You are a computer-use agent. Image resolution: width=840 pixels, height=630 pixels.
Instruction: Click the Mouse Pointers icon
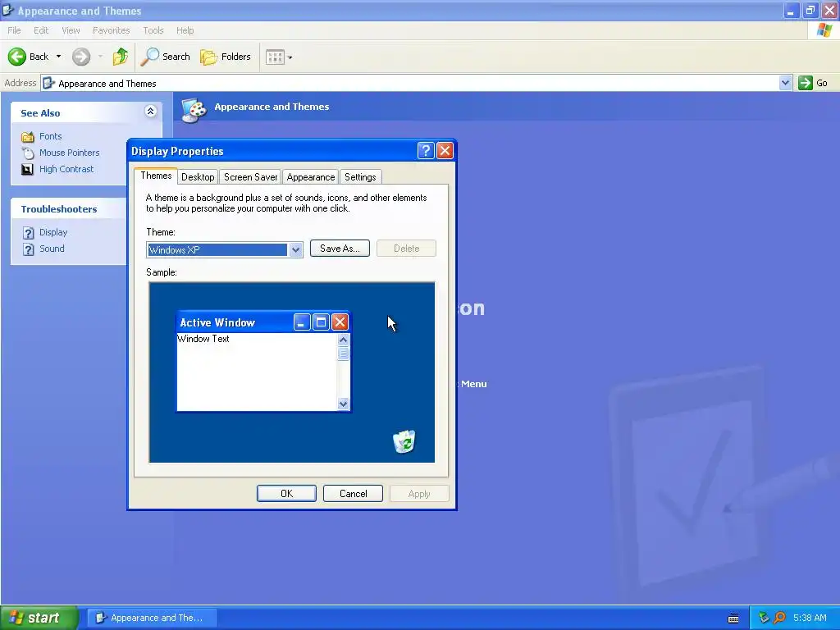coord(28,153)
